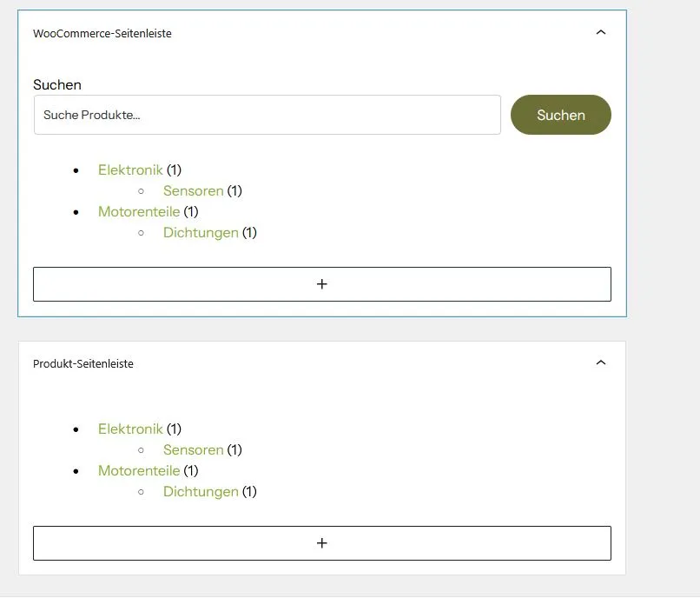
Task: Select the Suchen label above search field
Action: (57, 84)
